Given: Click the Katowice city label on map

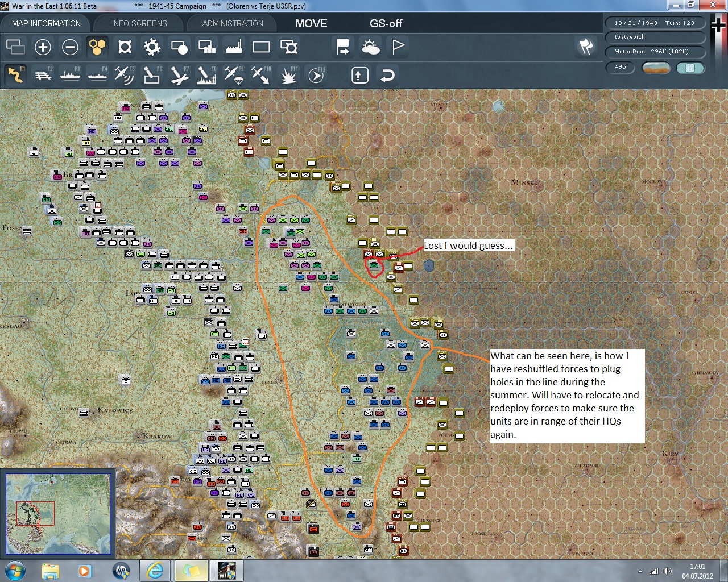Looking at the screenshot, I should pyautogui.click(x=115, y=410).
